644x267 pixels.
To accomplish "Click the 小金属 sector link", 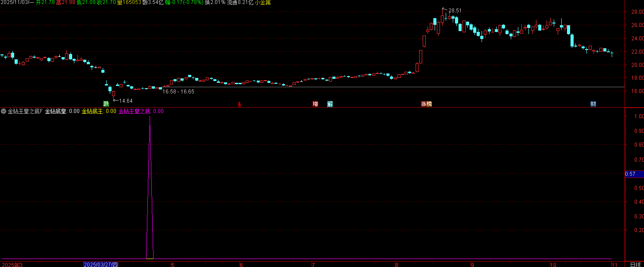I will [x=262, y=3].
